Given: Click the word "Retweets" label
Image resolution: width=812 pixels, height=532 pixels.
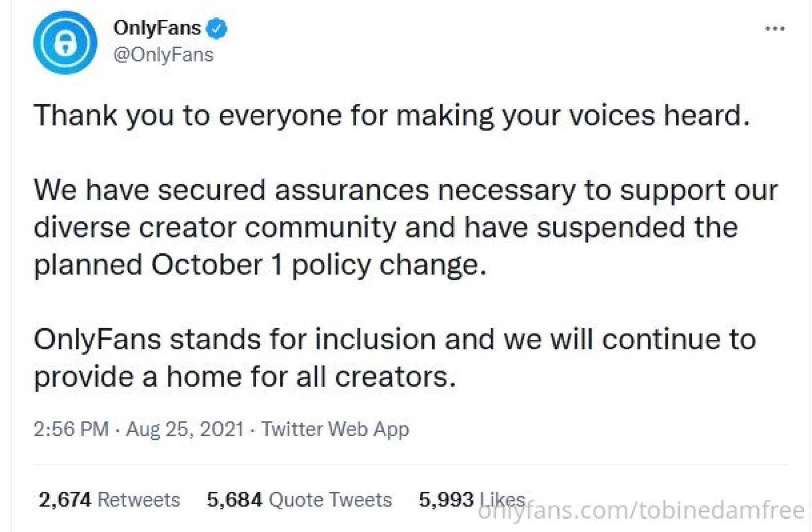Looking at the screenshot, I should pos(139,500).
